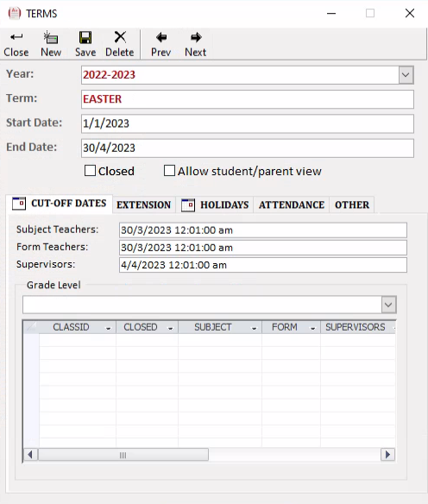Save the term with floppy disk icon
The height and width of the screenshot is (504, 428).
click(x=85, y=38)
